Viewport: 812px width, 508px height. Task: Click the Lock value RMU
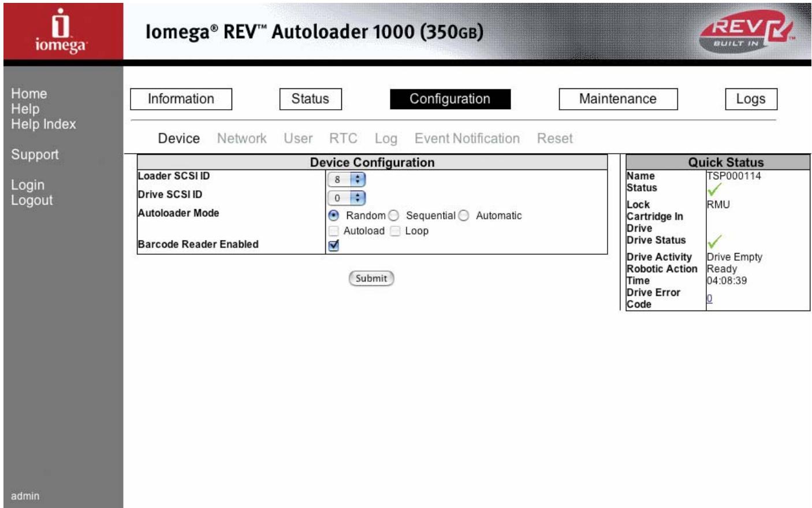coord(718,205)
